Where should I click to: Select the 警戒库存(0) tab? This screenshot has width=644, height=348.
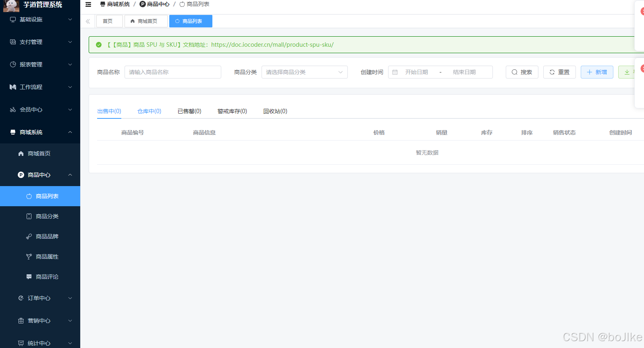coord(232,111)
